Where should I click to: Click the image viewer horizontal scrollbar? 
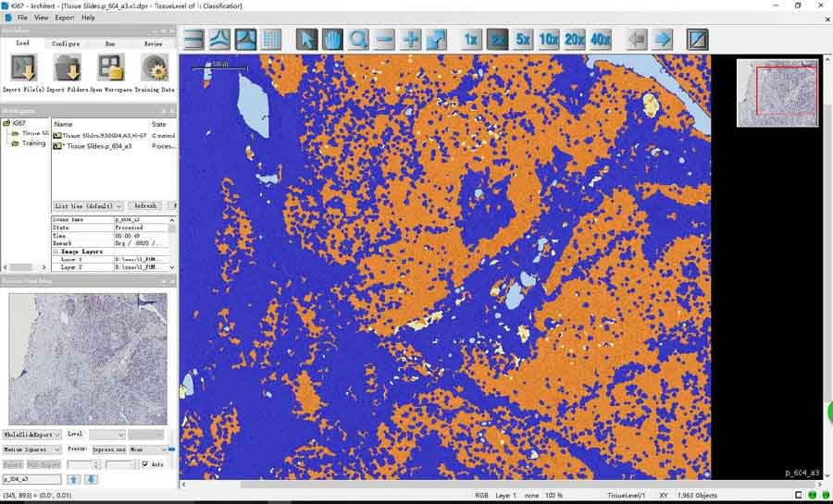coord(502,485)
